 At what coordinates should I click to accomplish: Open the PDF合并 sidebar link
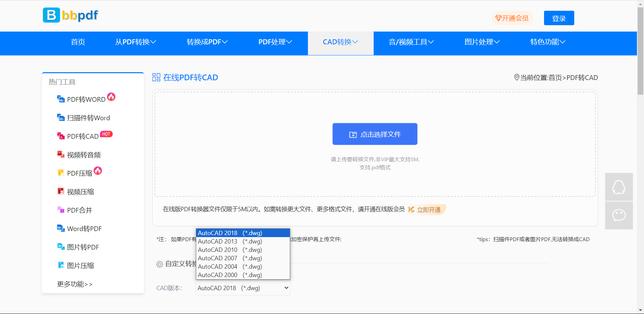click(x=79, y=210)
